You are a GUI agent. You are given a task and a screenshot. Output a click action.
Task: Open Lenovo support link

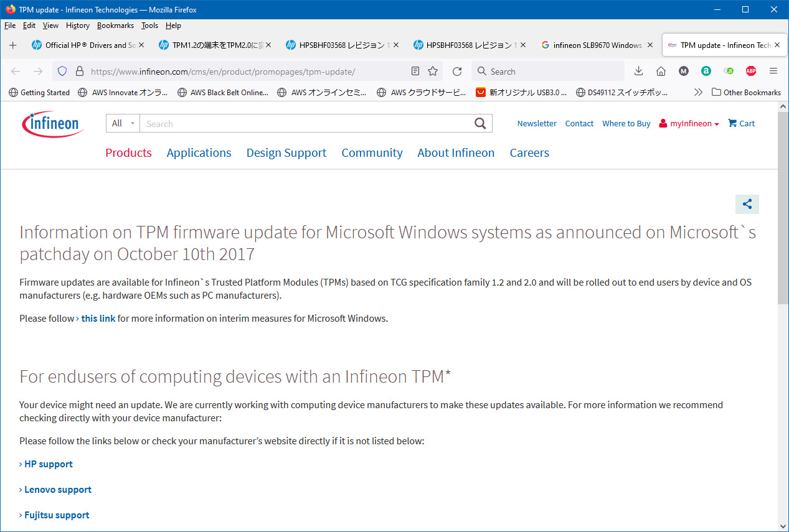(x=57, y=490)
